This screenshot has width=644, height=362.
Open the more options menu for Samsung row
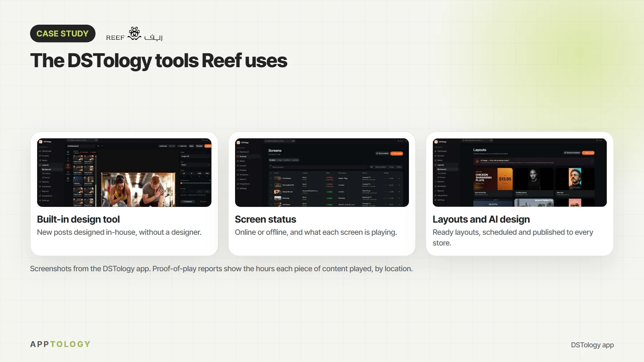[x=399, y=198]
